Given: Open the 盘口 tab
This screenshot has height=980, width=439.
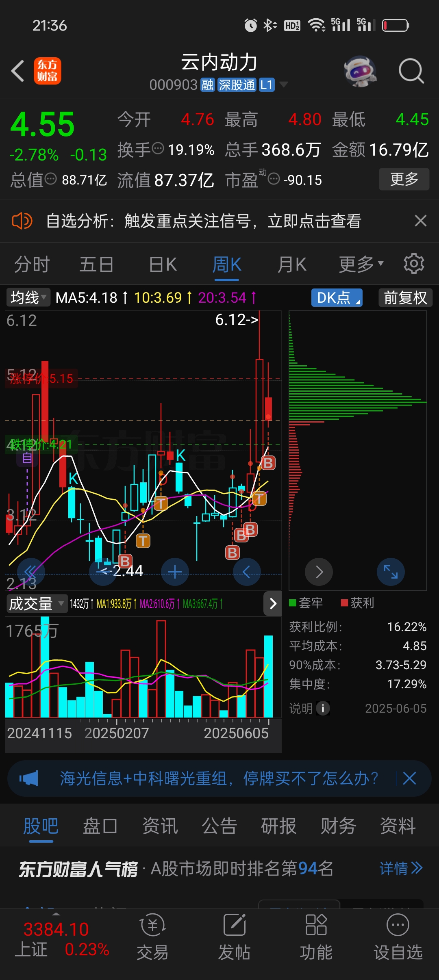Looking at the screenshot, I should point(100,826).
